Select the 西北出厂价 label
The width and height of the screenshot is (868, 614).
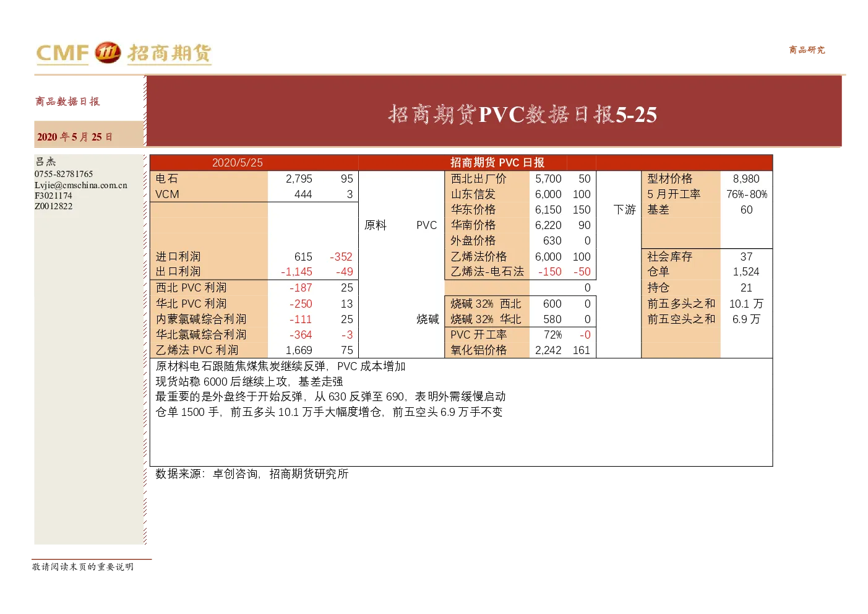[479, 179]
